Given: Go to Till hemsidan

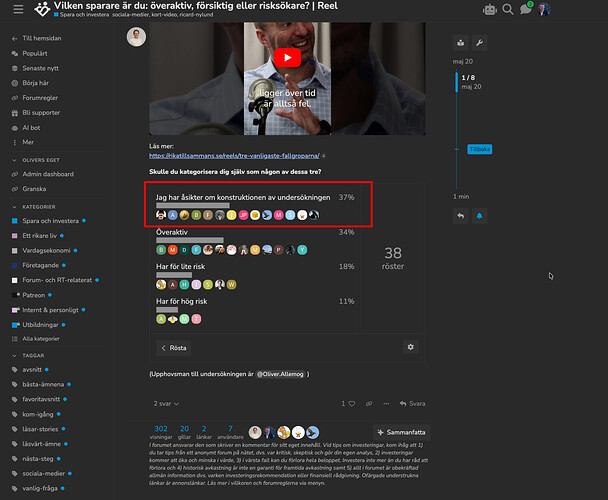Looking at the screenshot, I should point(42,38).
